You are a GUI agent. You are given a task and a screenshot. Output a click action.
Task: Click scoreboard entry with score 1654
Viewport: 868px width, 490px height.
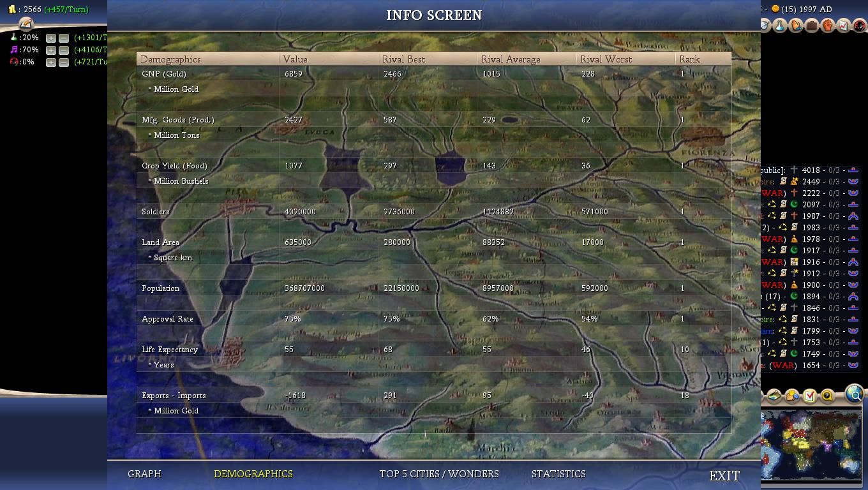tap(810, 366)
